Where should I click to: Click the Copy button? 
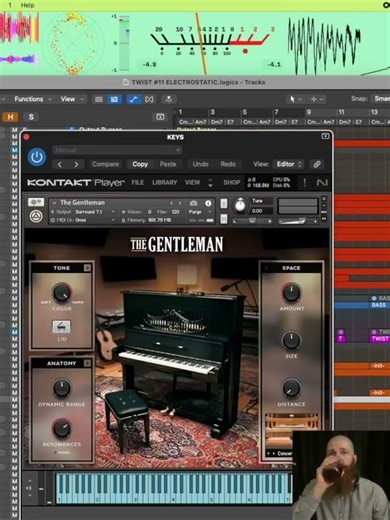click(x=140, y=164)
